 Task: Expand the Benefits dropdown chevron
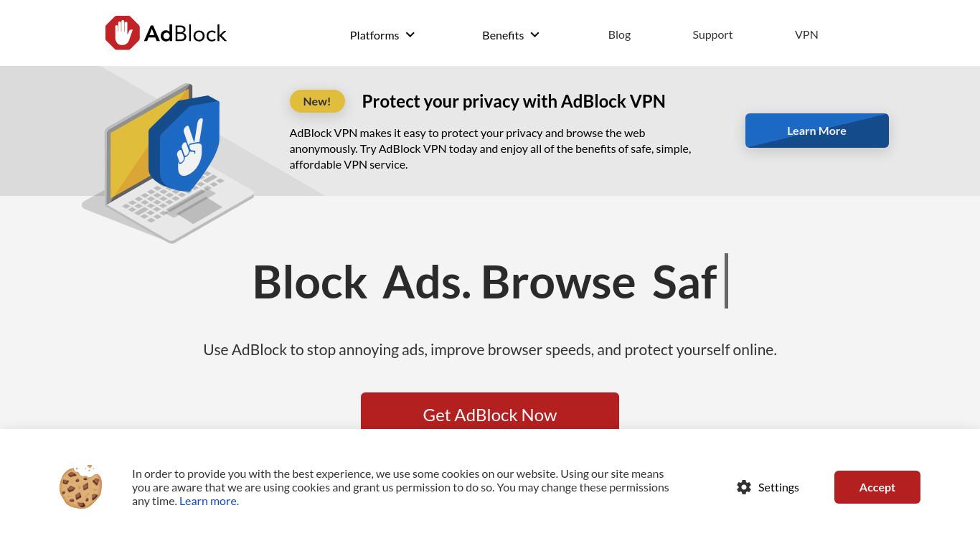point(534,34)
